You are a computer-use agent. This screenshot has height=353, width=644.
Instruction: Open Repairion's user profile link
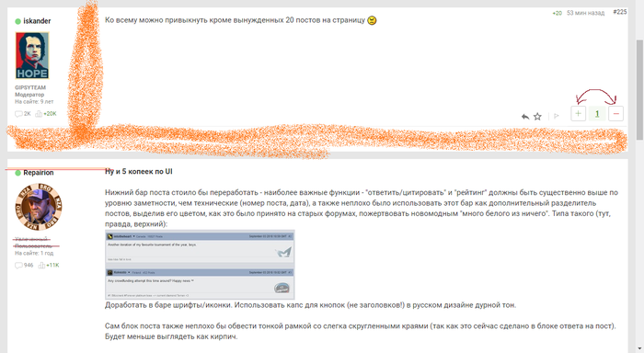coord(39,173)
